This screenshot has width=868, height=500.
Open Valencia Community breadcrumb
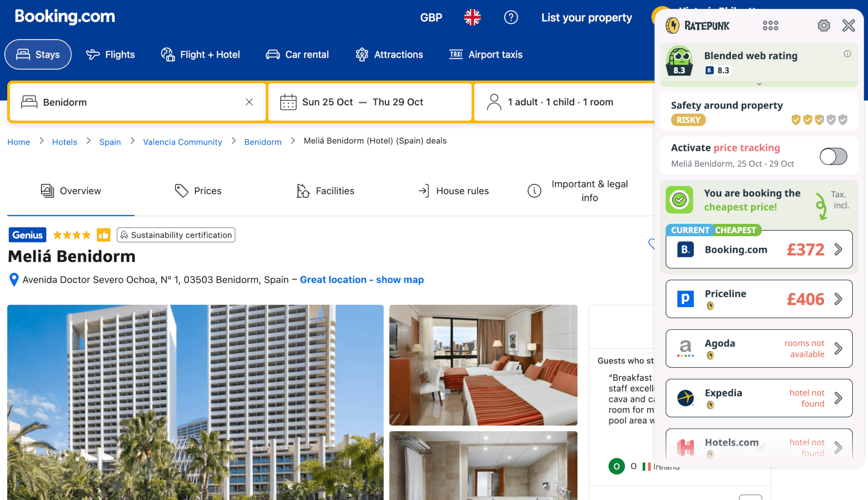(182, 142)
